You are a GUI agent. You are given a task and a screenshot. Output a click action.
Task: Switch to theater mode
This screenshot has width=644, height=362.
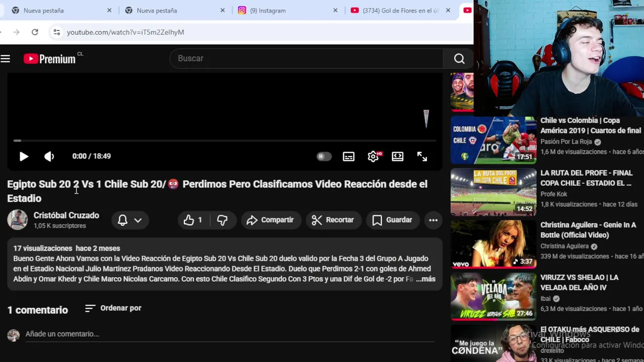[397, 156]
